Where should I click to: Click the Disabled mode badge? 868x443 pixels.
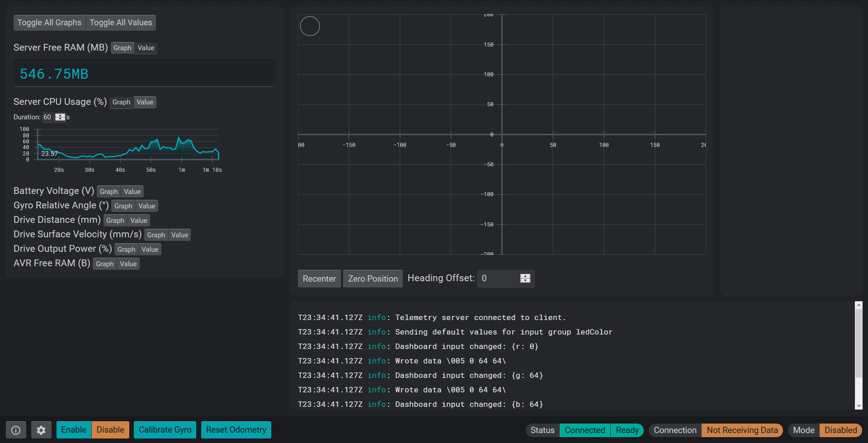pyautogui.click(x=840, y=430)
